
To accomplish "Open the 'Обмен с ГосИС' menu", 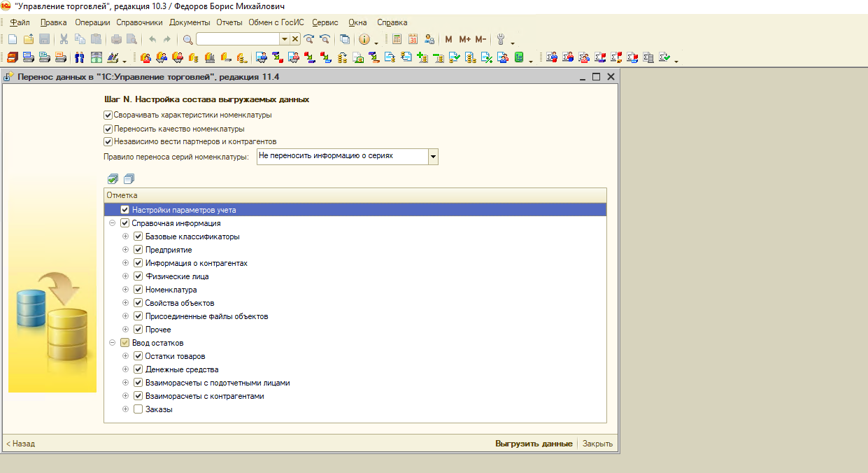I will 277,22.
